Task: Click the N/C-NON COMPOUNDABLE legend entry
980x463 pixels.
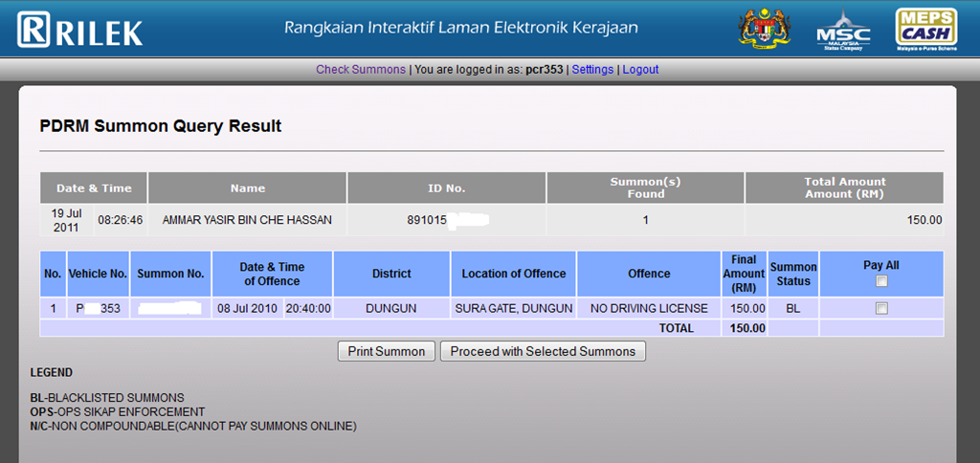Action: click(x=193, y=427)
